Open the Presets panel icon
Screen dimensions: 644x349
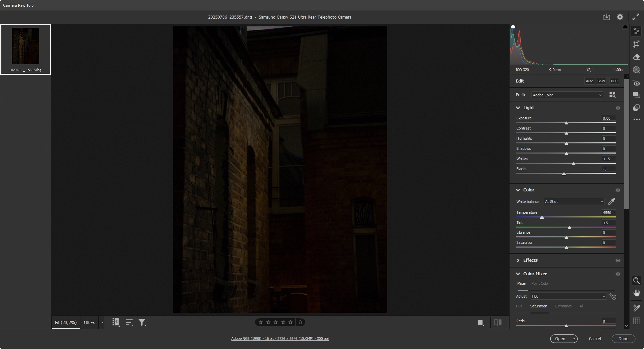click(636, 108)
